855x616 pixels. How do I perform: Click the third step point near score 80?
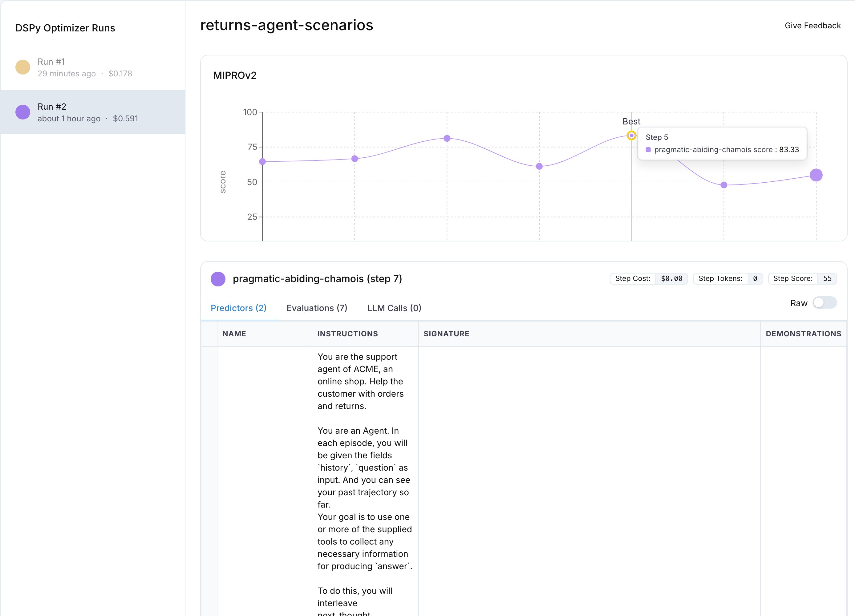click(x=447, y=138)
